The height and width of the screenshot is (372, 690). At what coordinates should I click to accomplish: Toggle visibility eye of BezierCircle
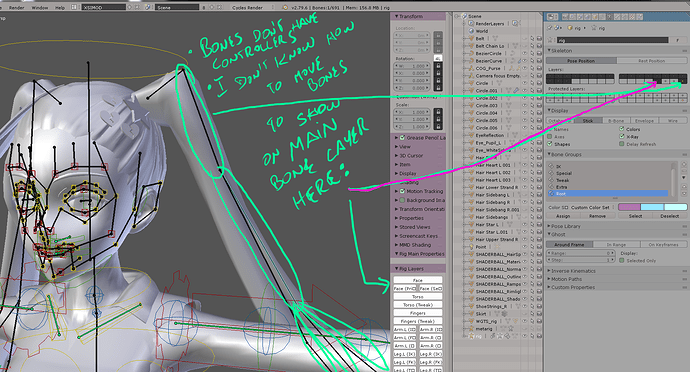click(x=525, y=53)
